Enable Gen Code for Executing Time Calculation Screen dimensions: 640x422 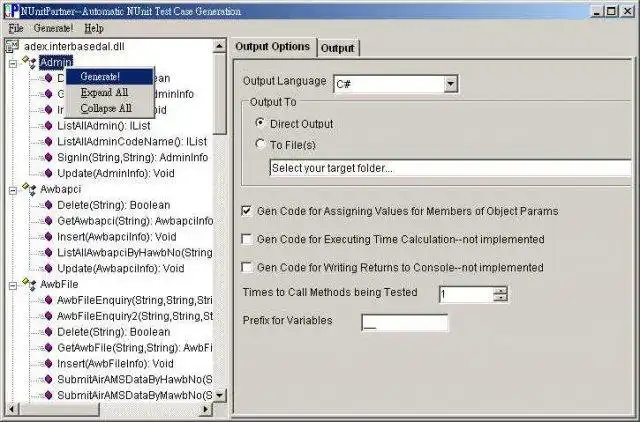247,239
